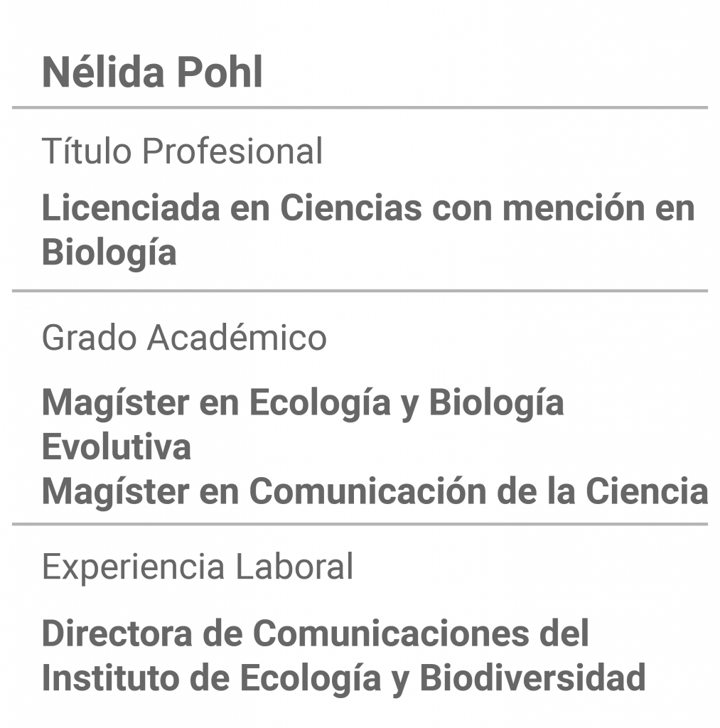
Task: Select the Título Profesional label
Action: coord(182,151)
